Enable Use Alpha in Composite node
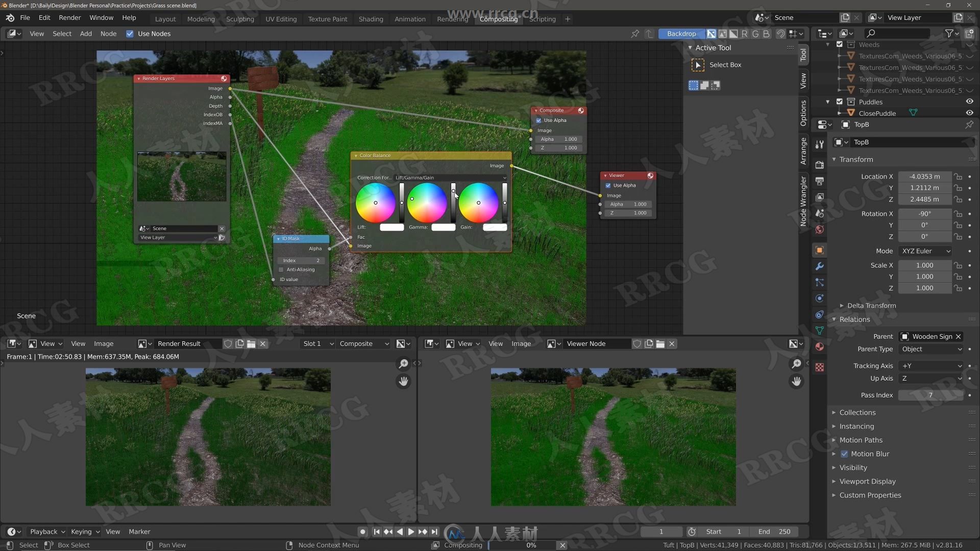 (x=538, y=120)
